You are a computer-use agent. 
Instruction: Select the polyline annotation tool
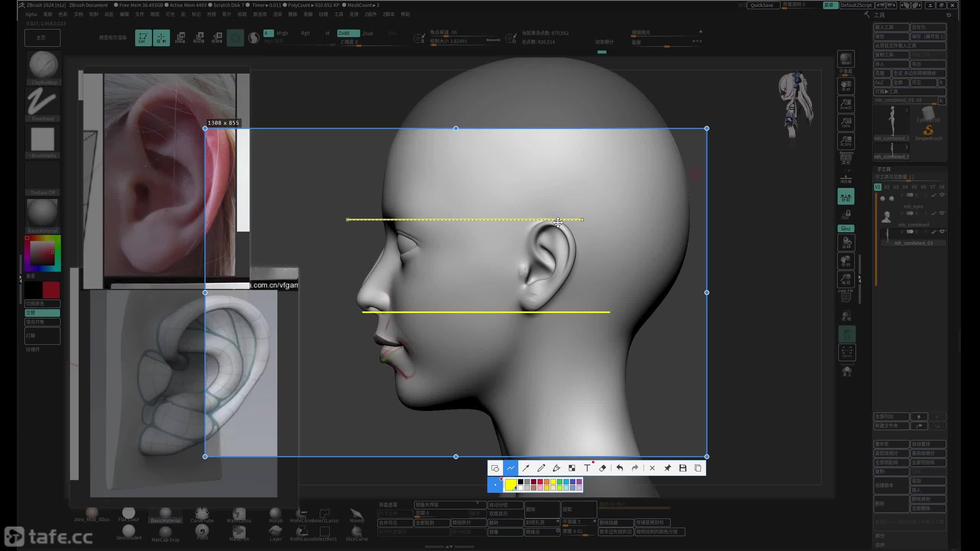[510, 468]
